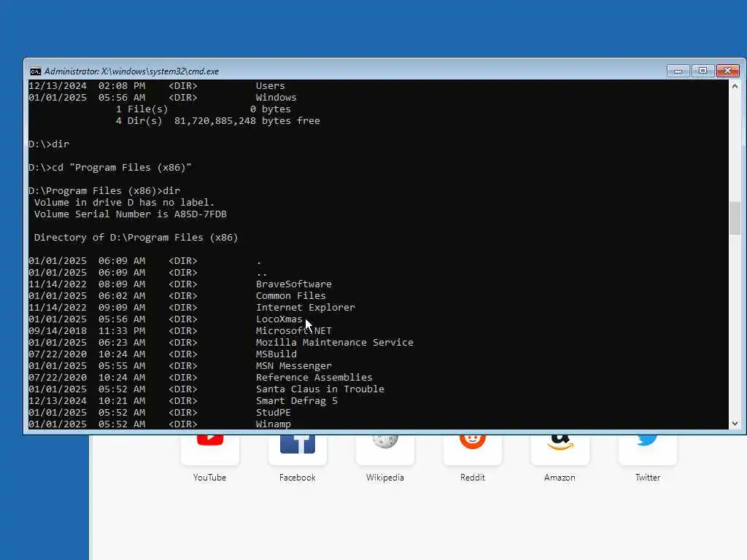Open the Twitter shortcut tile
This screenshot has width=747, height=560.
[648, 449]
